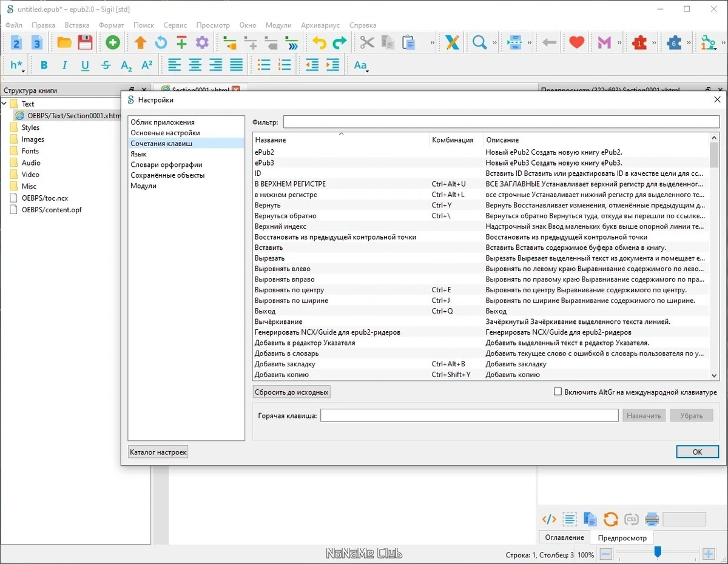Expand toolbar overflow chevron after Paste icon

433,43
